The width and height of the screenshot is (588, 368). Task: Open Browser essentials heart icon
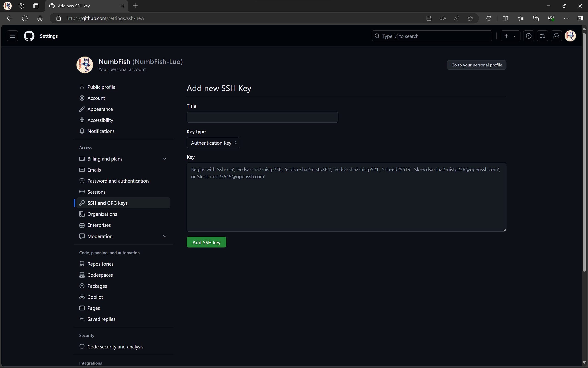point(551,18)
